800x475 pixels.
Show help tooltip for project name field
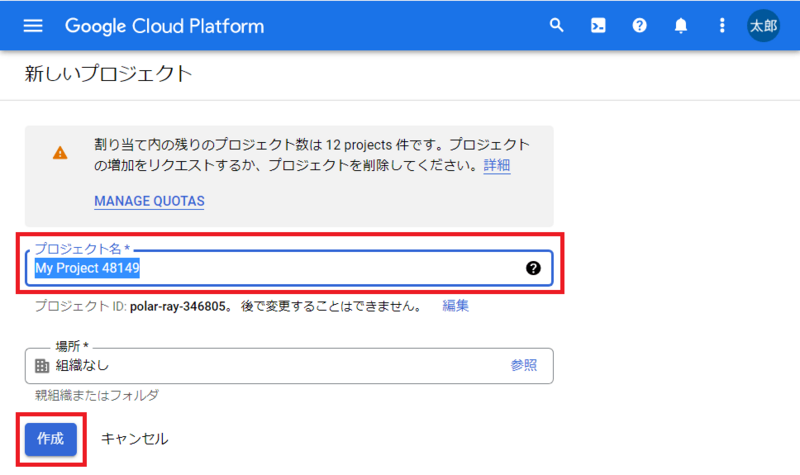tap(533, 268)
